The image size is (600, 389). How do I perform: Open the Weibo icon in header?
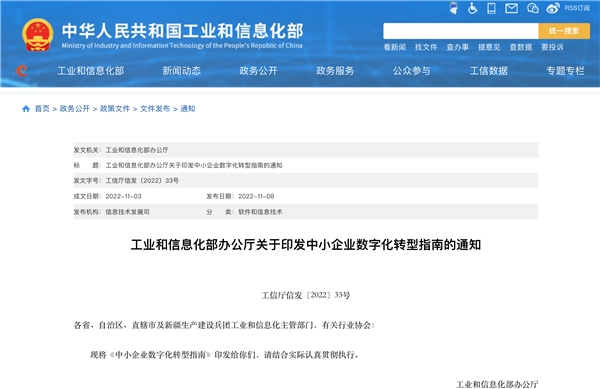tap(553, 8)
